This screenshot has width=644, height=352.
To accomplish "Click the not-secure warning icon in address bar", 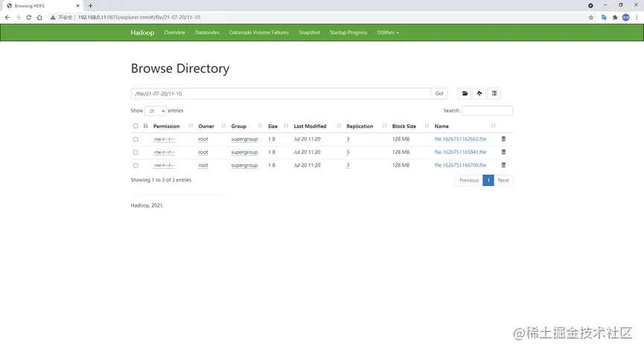I will pos(53,17).
